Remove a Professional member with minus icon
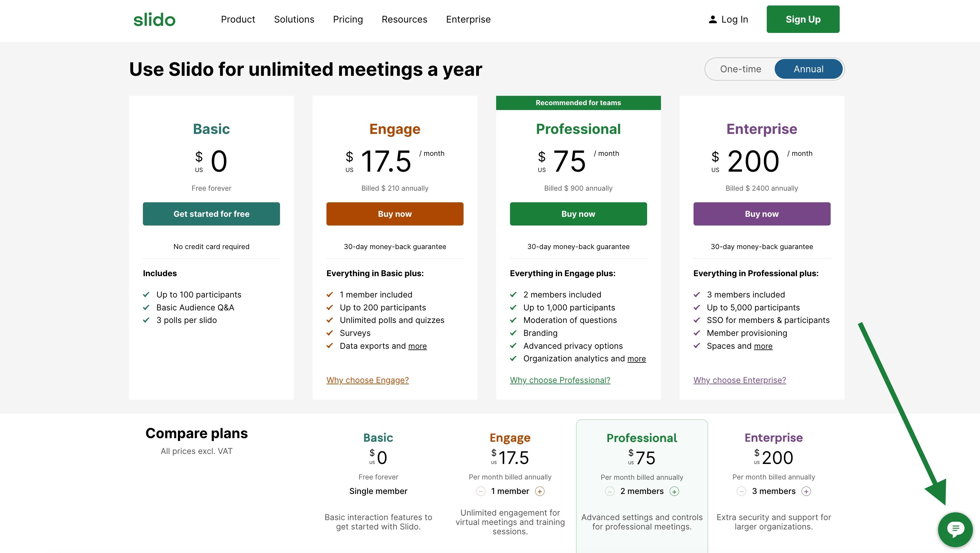The image size is (980, 553). pos(609,492)
